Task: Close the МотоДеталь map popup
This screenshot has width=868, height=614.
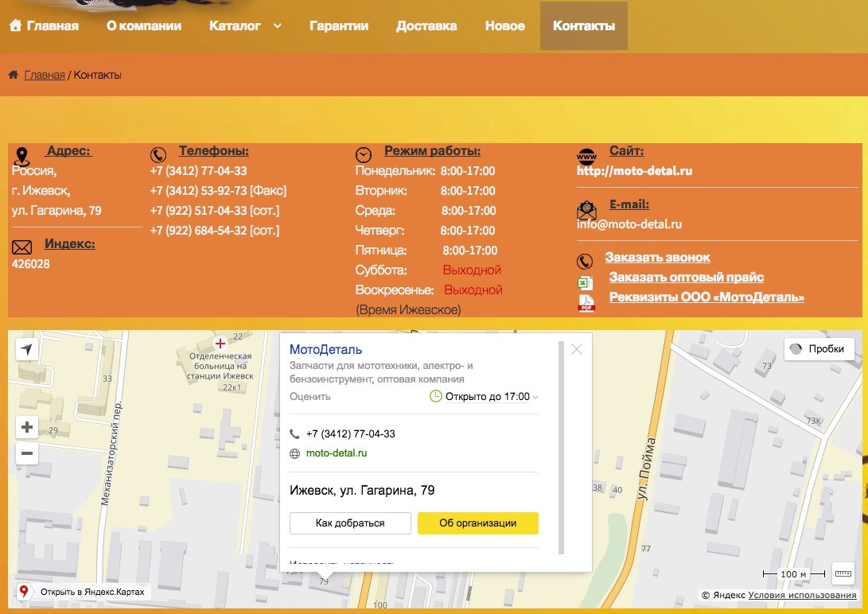Action: pyautogui.click(x=576, y=349)
